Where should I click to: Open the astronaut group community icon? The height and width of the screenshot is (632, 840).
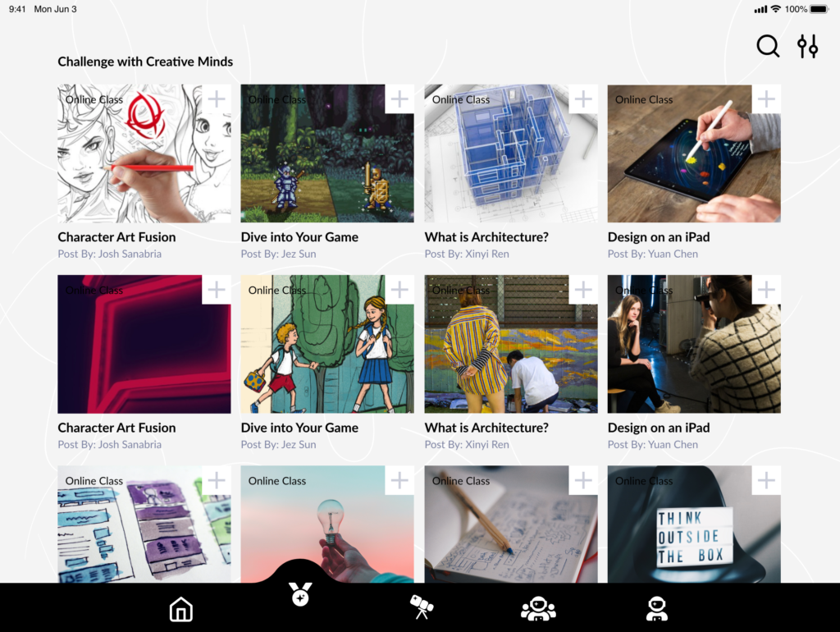click(x=538, y=609)
